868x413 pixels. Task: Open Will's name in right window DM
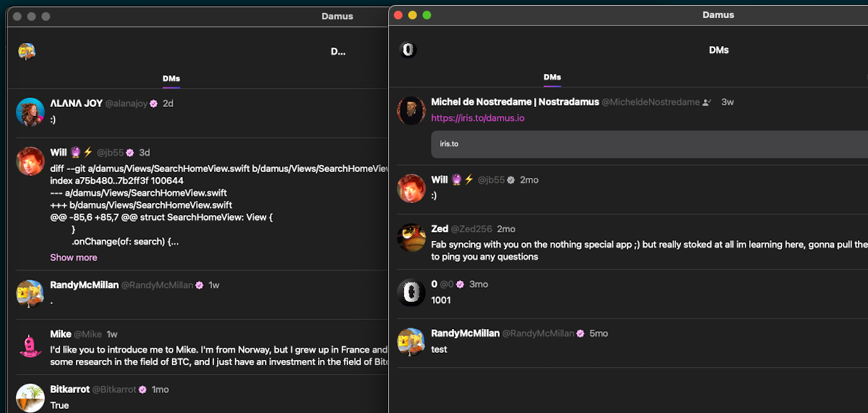point(440,180)
